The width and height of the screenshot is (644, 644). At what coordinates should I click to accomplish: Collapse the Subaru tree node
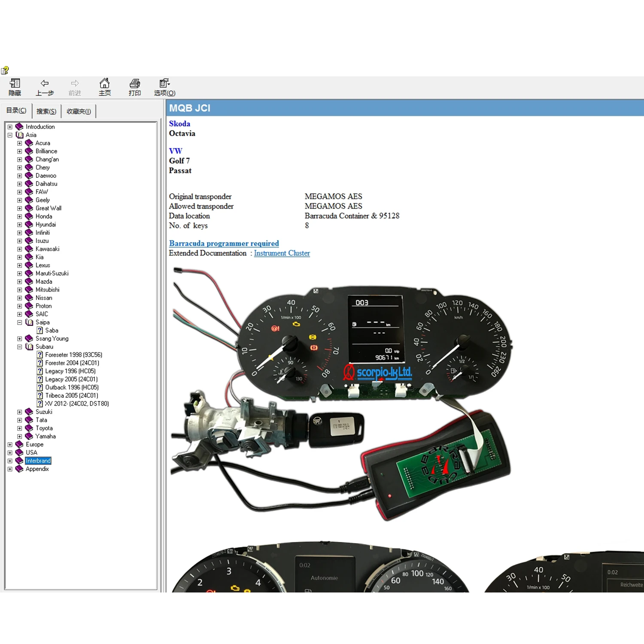pos(20,346)
